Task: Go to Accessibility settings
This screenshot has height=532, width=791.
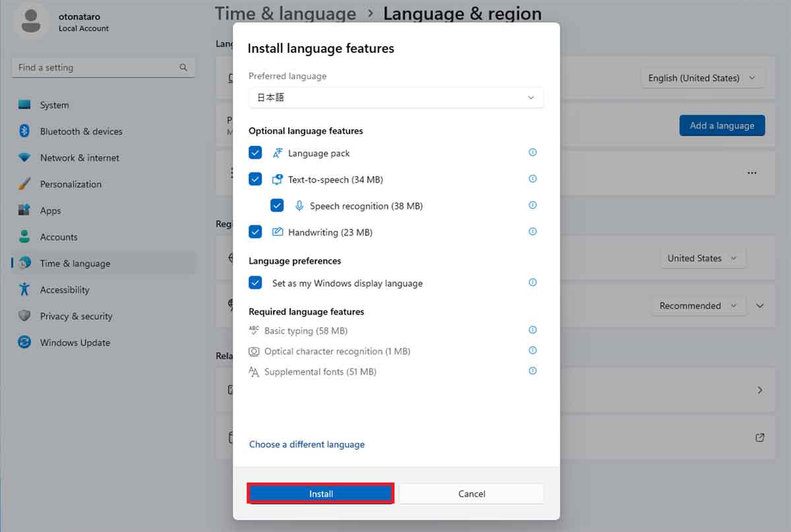Action: point(104,289)
